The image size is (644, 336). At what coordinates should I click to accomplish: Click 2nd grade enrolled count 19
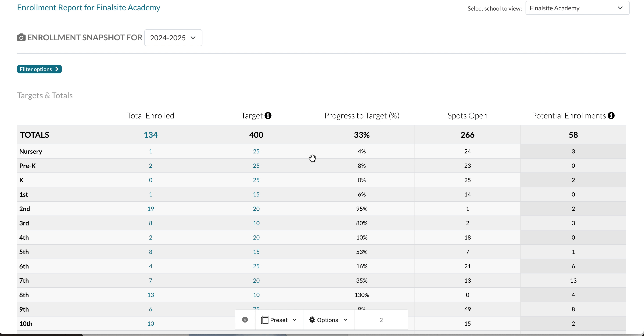150,209
